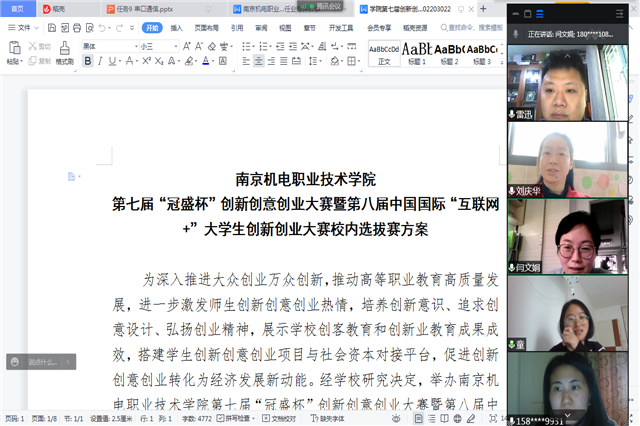Click the 首页 home button

click(x=17, y=8)
